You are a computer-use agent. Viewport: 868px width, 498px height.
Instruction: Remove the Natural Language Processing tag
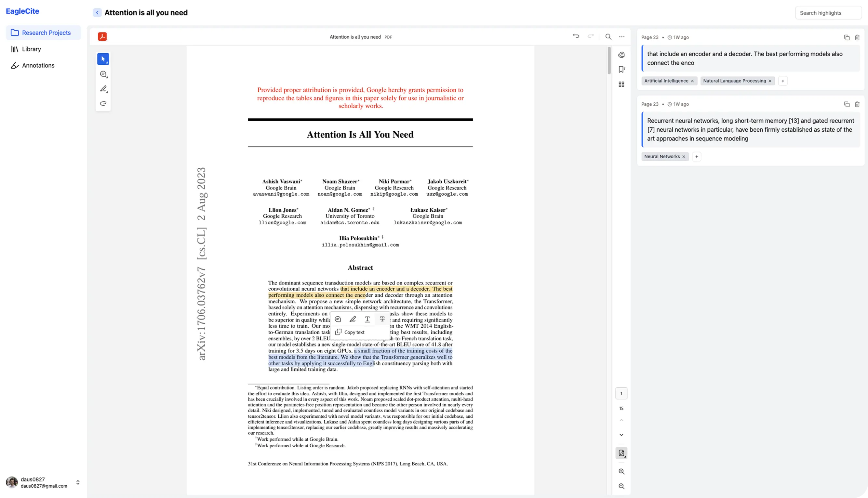click(x=770, y=81)
